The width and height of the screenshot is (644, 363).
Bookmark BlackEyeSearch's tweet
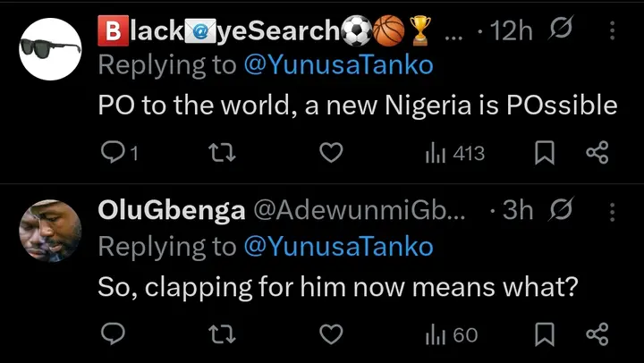tap(543, 154)
